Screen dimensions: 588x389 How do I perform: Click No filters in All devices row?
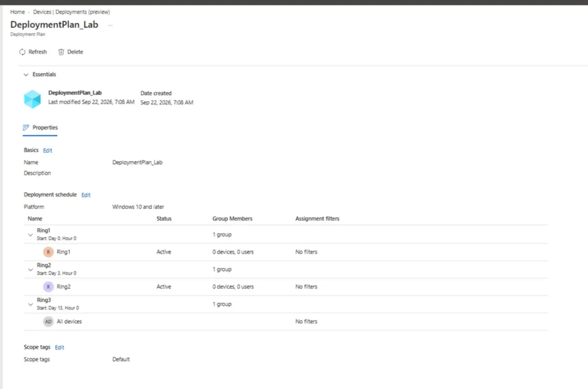(x=307, y=322)
